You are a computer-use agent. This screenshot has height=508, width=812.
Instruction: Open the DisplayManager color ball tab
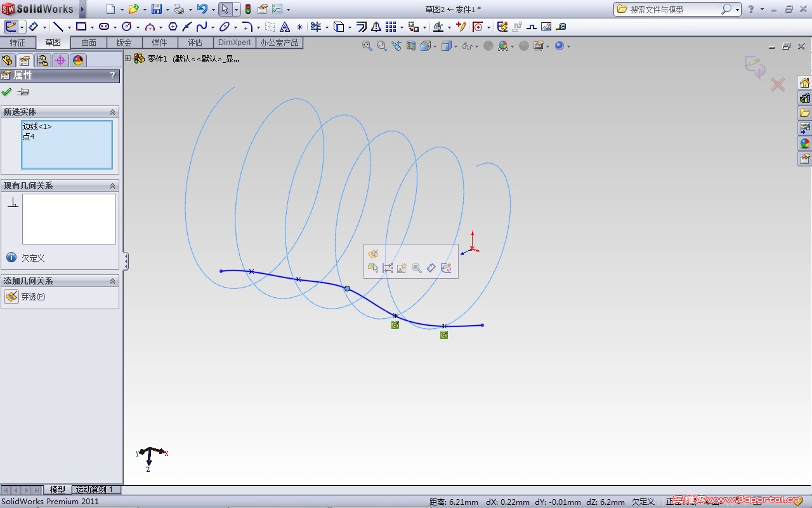78,60
